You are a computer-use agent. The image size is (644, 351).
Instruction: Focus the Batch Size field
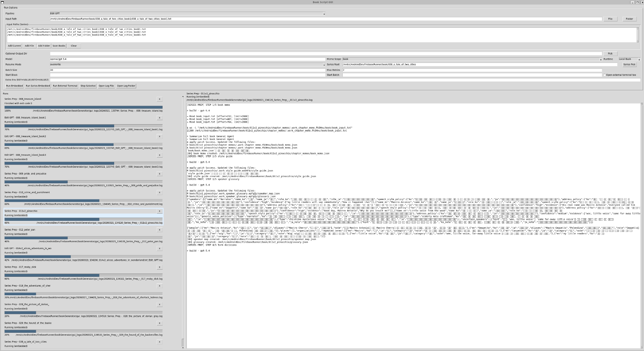click(x=187, y=70)
